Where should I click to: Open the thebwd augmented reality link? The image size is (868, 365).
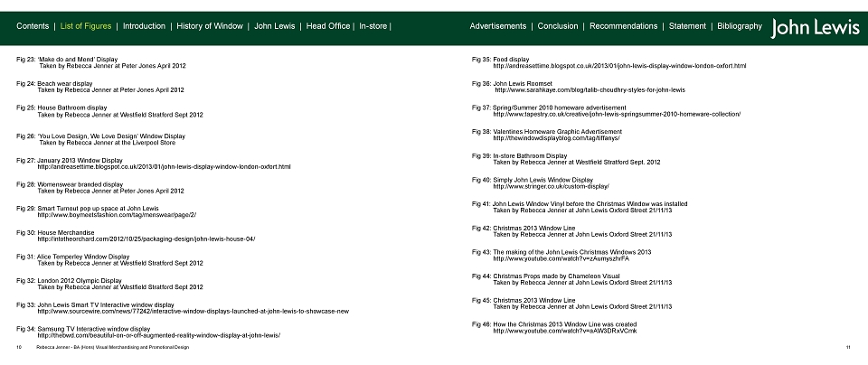coord(159,336)
